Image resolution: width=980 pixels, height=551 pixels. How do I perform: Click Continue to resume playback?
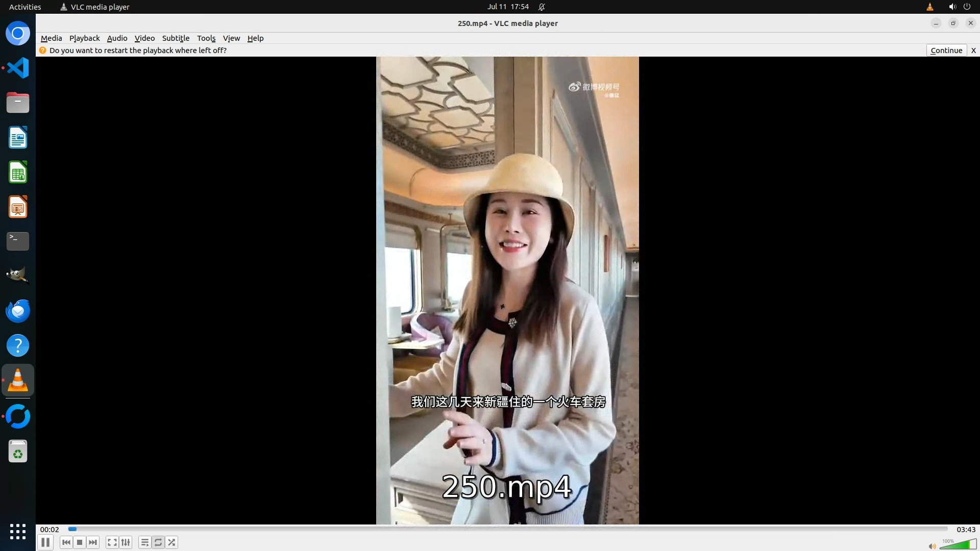click(x=946, y=50)
